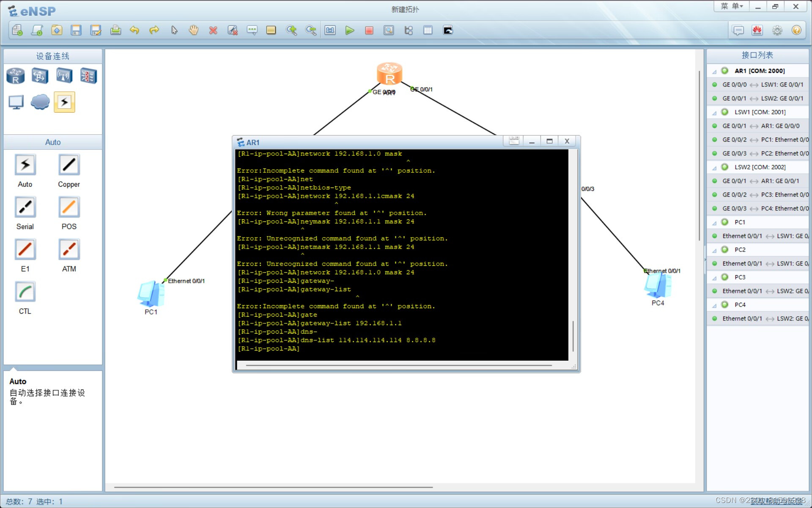The width and height of the screenshot is (812, 508).
Task: Collapse the PC3 interface list node
Action: click(x=714, y=278)
